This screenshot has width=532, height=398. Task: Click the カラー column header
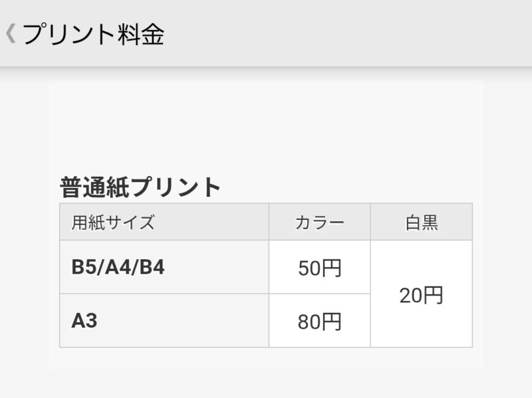[x=319, y=223]
